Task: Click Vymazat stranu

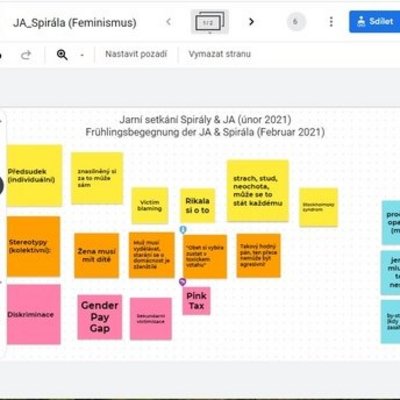Action: pos(220,54)
